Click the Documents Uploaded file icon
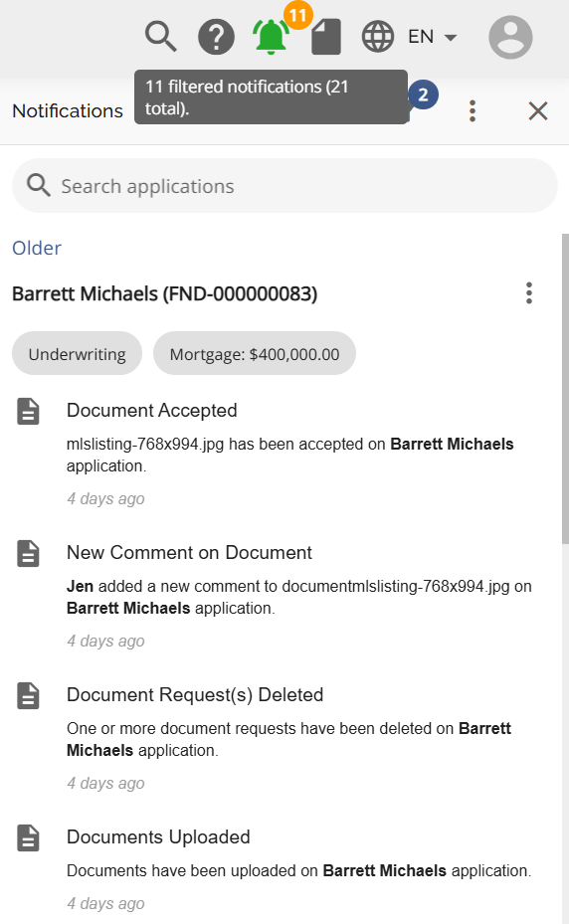569x924 pixels. (x=28, y=837)
